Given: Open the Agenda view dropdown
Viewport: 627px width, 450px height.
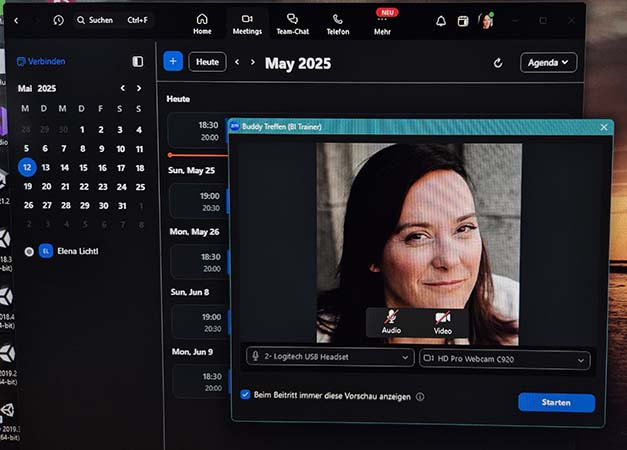Looking at the screenshot, I should tap(548, 63).
